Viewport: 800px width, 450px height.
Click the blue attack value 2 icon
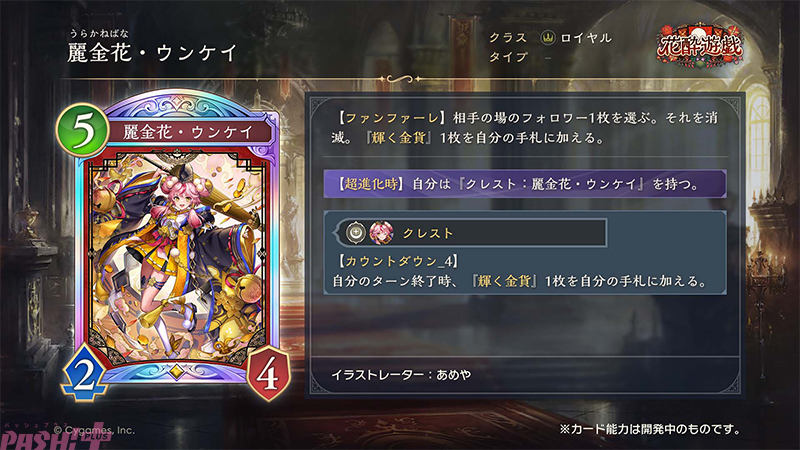click(84, 373)
